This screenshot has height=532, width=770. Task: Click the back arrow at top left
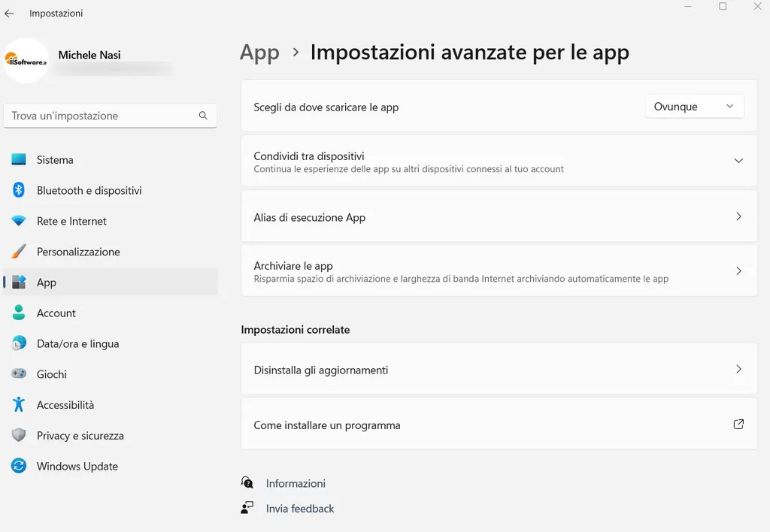tap(10, 13)
